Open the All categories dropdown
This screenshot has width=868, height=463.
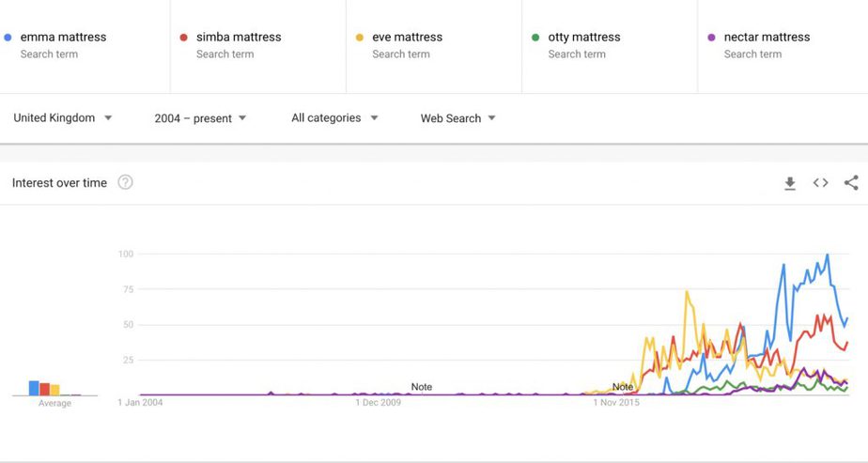click(335, 117)
